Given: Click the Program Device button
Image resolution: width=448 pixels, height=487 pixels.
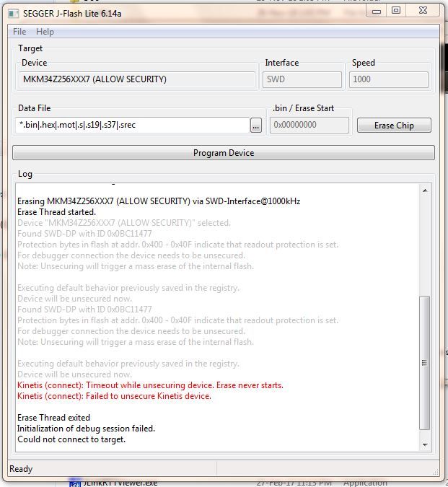Looking at the screenshot, I should pyautogui.click(x=224, y=153).
